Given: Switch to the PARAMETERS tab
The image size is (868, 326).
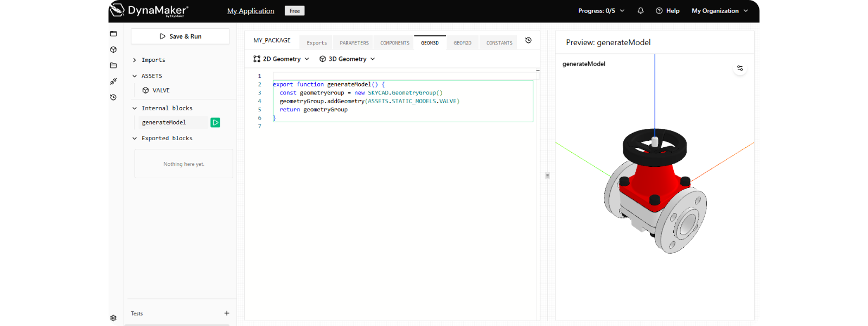Looking at the screenshot, I should coord(354,43).
